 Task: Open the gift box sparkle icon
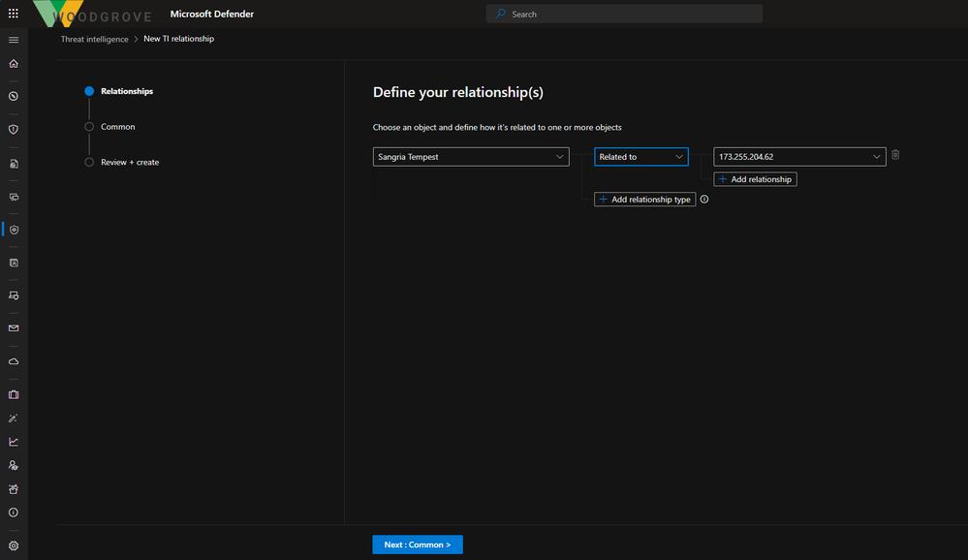point(14,489)
